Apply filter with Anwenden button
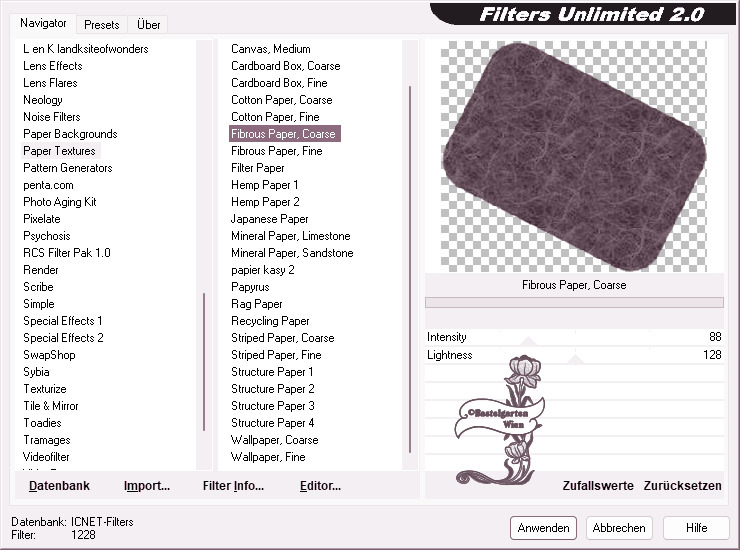The image size is (740, 550). click(x=543, y=528)
